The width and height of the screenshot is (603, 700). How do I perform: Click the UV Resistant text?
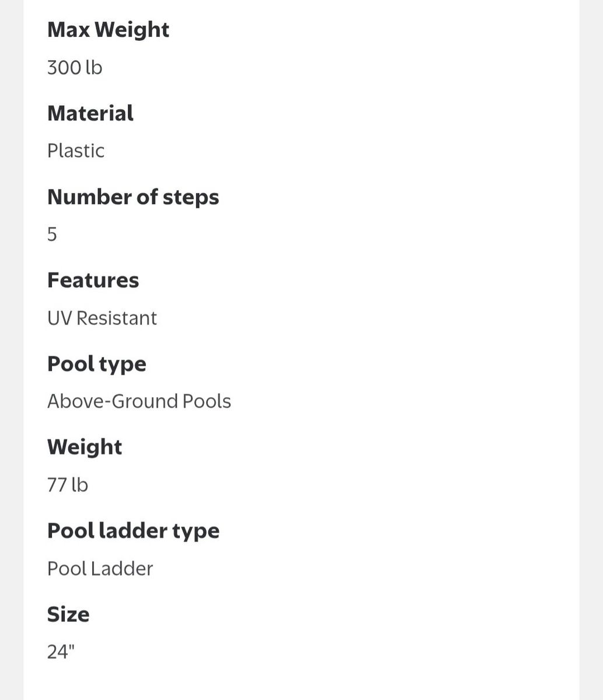tap(102, 318)
